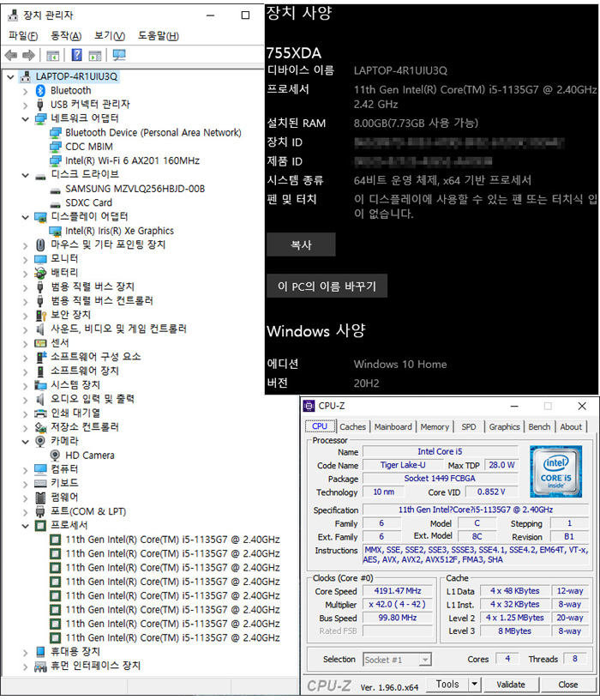Click the Scan for hardware changes monitor icon
600x700 pixels.
tap(119, 55)
